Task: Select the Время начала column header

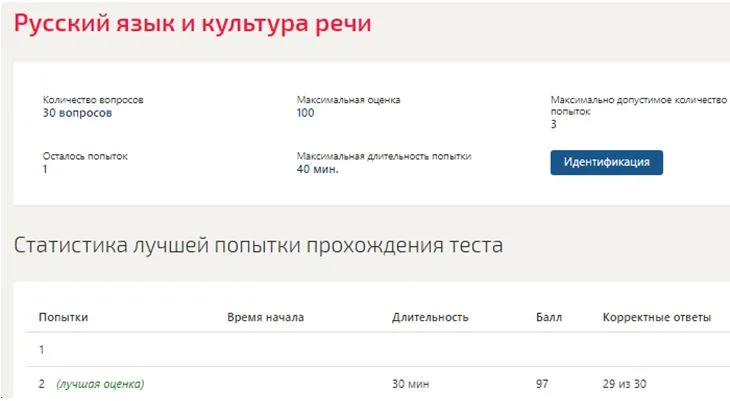Action: point(265,317)
